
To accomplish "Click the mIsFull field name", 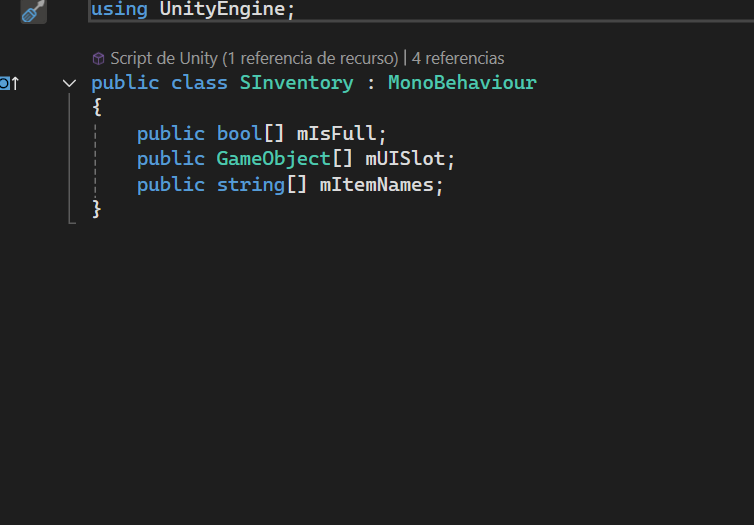I will (336, 134).
